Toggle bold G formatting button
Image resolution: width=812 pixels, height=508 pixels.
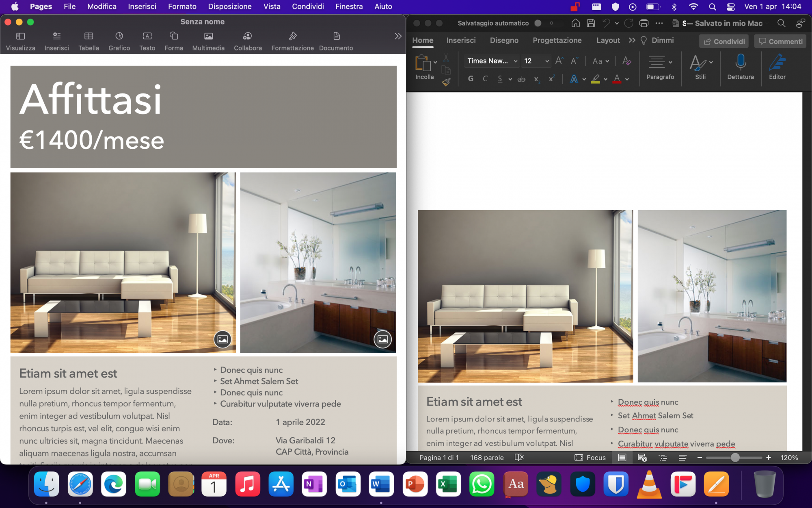[471, 79]
